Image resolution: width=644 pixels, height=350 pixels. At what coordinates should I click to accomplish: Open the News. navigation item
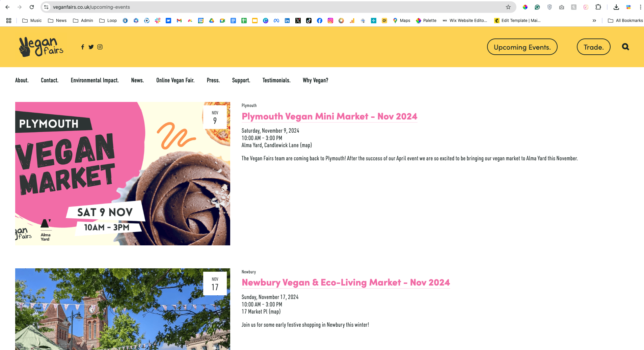[137, 80]
